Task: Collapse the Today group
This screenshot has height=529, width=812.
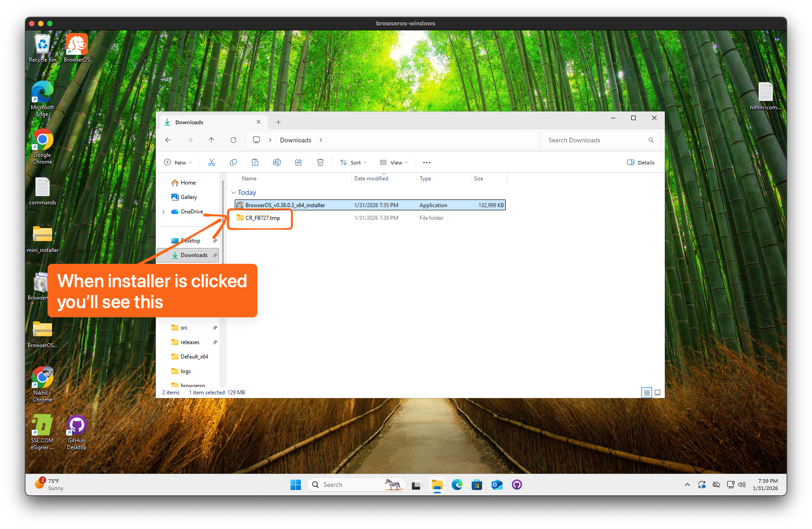Action: (234, 193)
